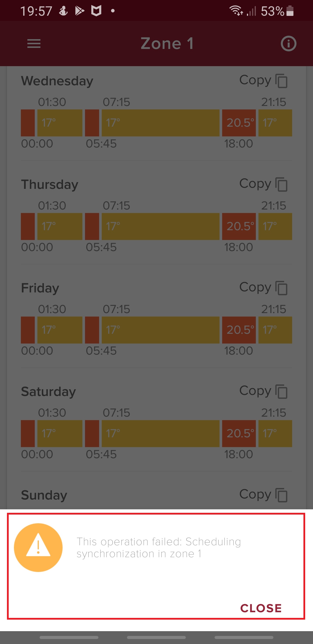The image size is (313, 644).
Task: Tap the failed synchronization message text
Action: [x=159, y=547]
